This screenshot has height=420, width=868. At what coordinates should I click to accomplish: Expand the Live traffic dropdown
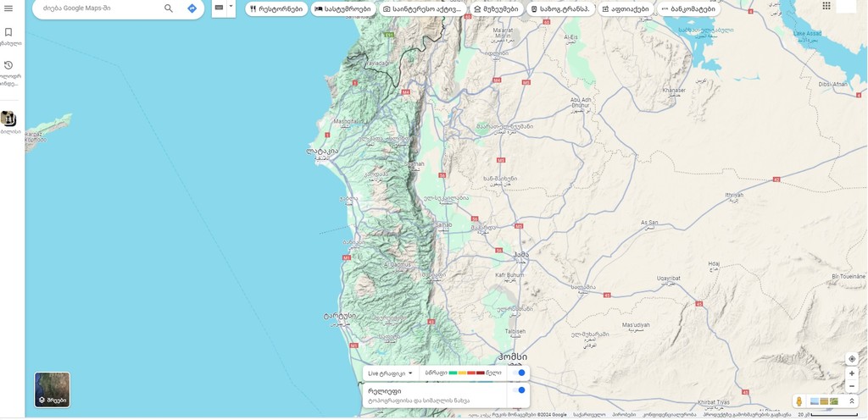click(390, 373)
